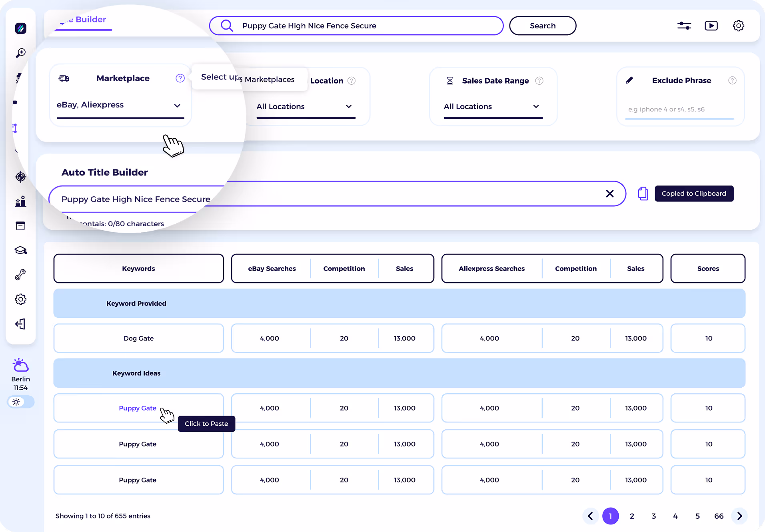
Task: Click the help icon next to Sales Date Range
Action: point(539,81)
